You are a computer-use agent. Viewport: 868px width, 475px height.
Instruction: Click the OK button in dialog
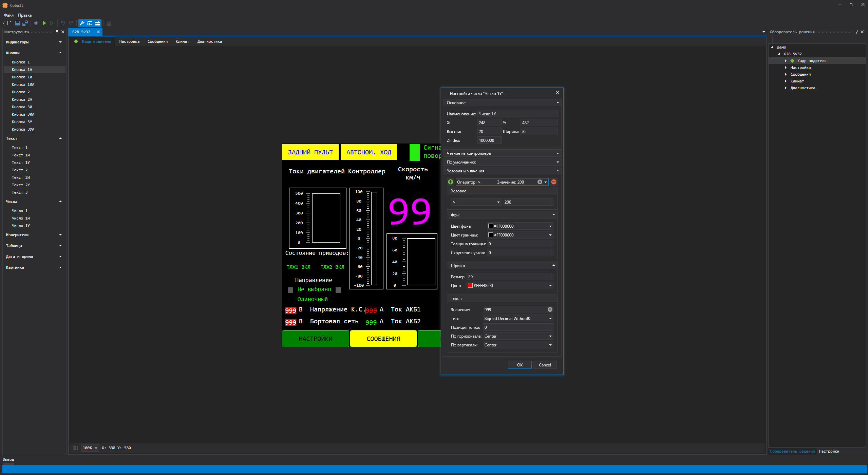point(520,365)
